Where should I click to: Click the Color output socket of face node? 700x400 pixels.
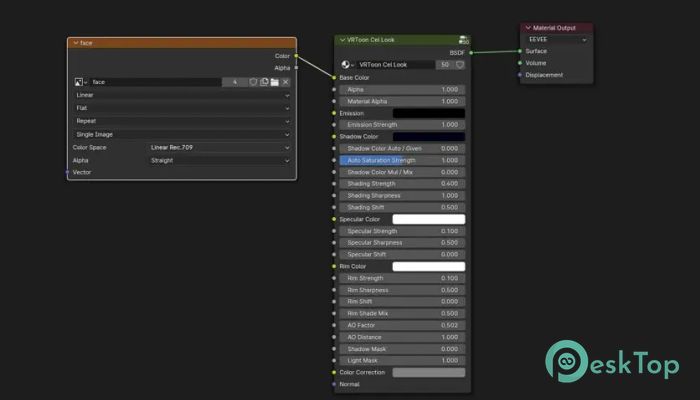(x=296, y=56)
